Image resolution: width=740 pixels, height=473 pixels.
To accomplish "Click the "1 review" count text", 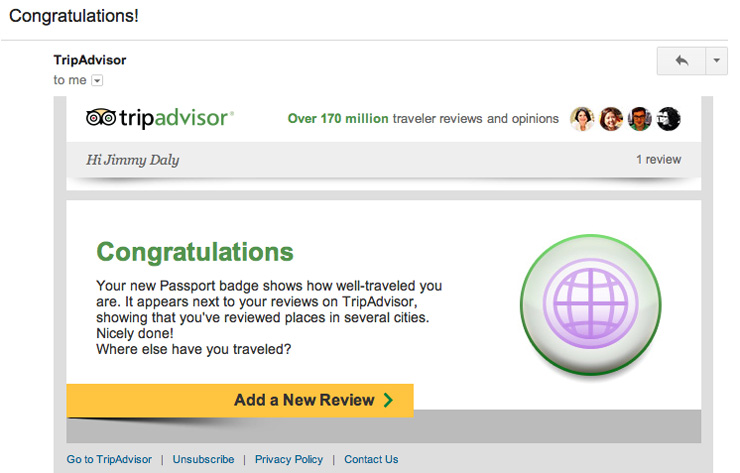I will point(658,160).
